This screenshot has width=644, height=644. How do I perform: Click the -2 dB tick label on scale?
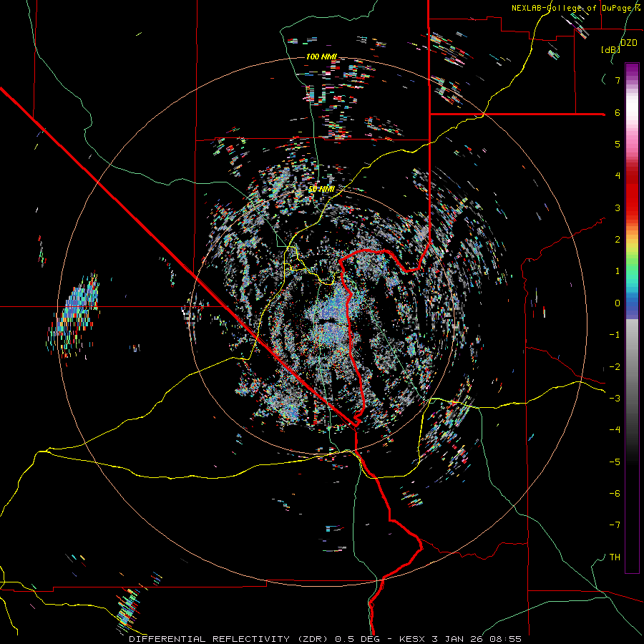point(615,367)
